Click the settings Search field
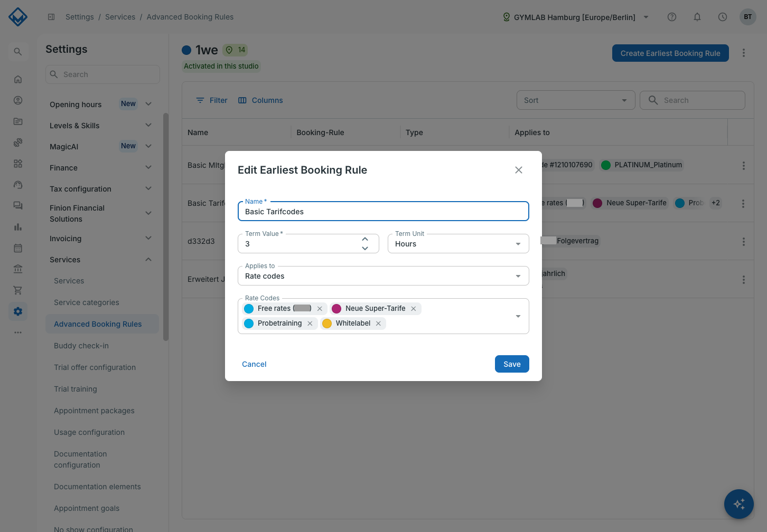The height and width of the screenshot is (532, 767). [x=102, y=74]
